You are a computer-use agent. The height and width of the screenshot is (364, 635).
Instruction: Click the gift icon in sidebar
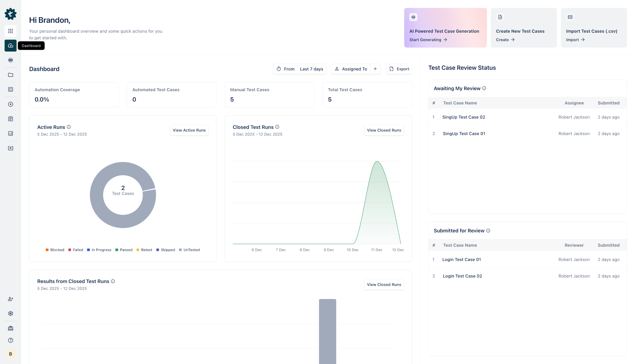click(x=10, y=328)
